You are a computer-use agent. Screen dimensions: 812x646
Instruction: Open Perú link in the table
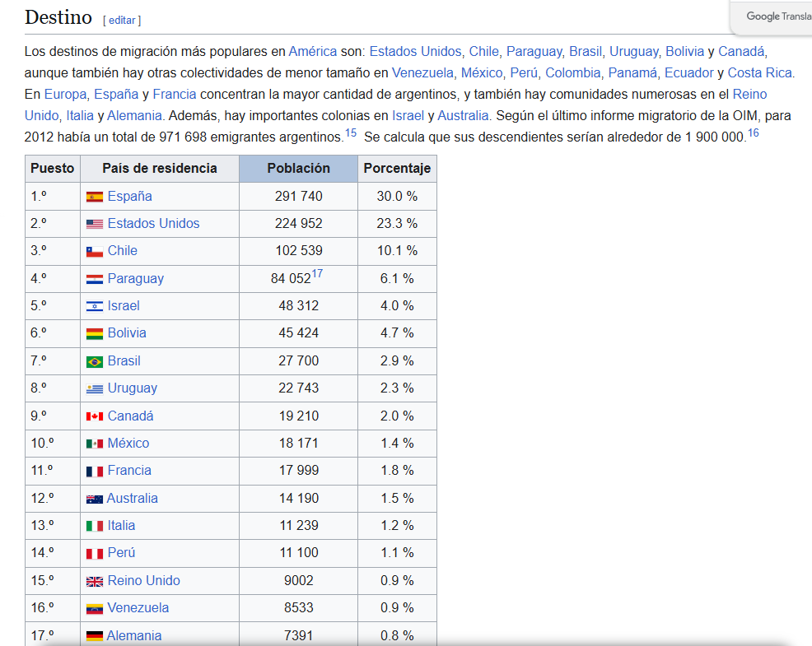(x=121, y=552)
